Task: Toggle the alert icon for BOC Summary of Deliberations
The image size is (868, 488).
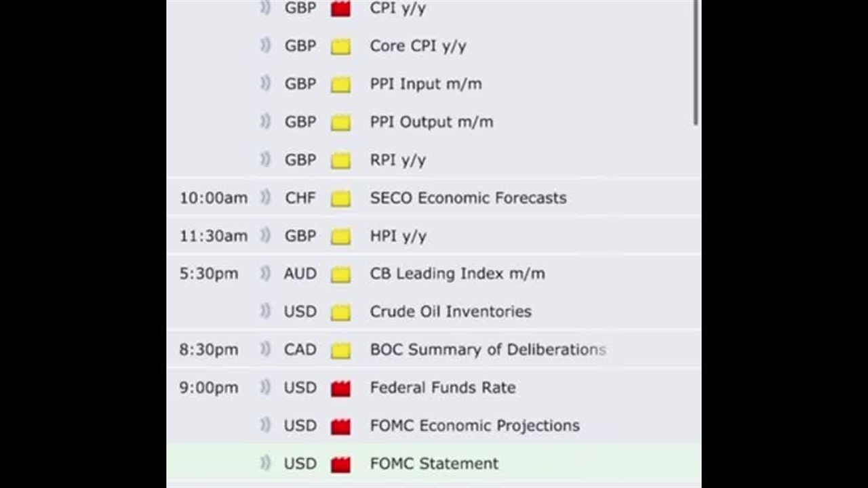Action: [x=265, y=350]
